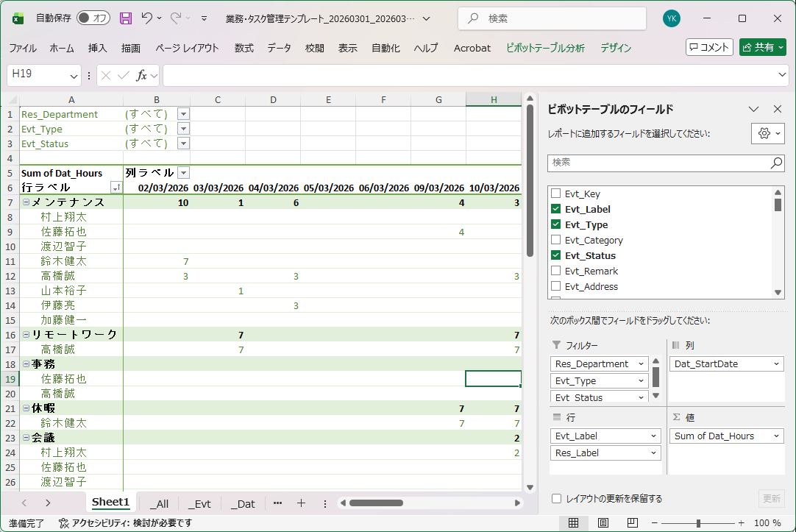Collapse the メンテナンス group in the pivot table
Image resolution: width=796 pixels, height=532 pixels.
pyautogui.click(x=26, y=202)
